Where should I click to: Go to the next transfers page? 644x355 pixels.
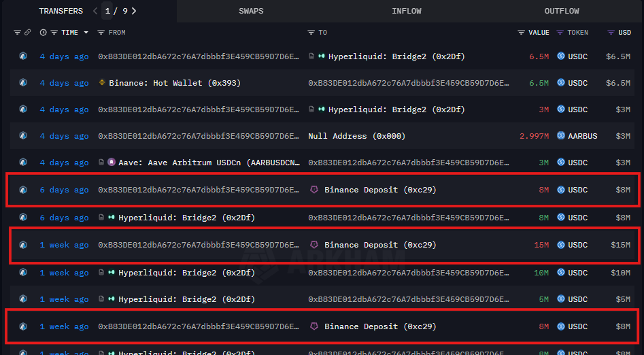(134, 11)
